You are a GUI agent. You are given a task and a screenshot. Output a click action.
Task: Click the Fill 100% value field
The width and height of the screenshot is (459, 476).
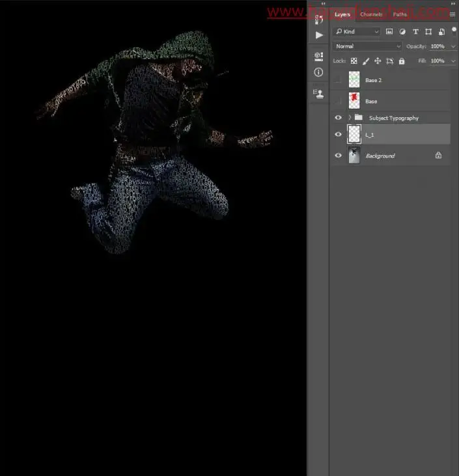click(x=438, y=61)
